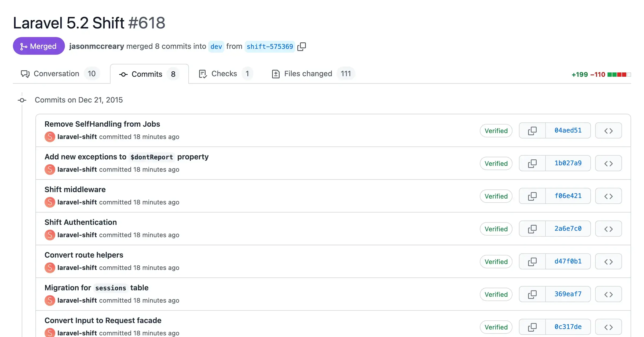
Task: Browse files at Convert route helpers commit
Action: pyautogui.click(x=608, y=261)
